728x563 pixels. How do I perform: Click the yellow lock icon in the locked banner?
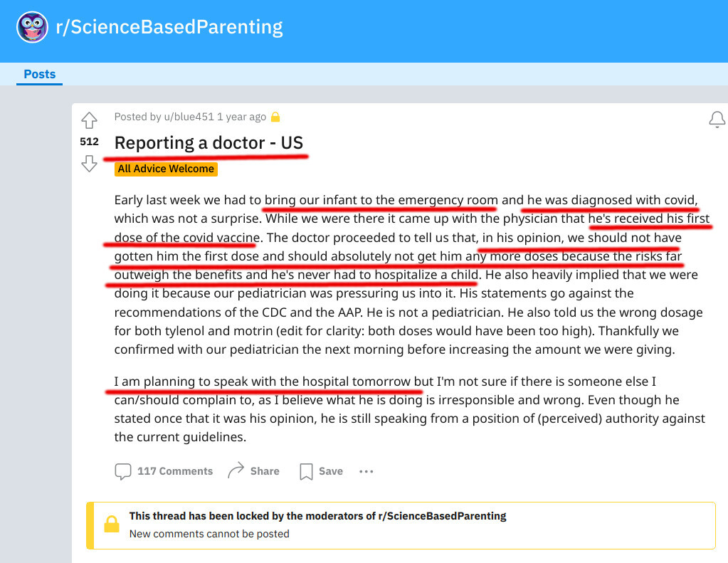point(111,525)
